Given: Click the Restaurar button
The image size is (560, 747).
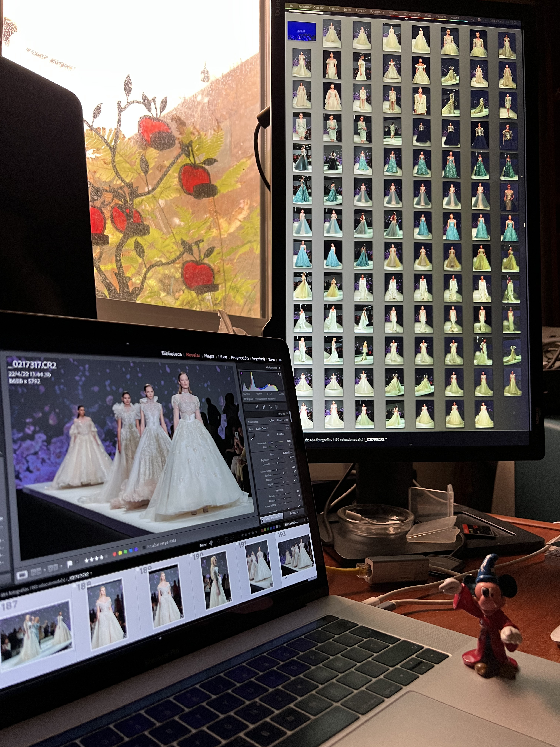Looking at the screenshot, I should pos(294,513).
